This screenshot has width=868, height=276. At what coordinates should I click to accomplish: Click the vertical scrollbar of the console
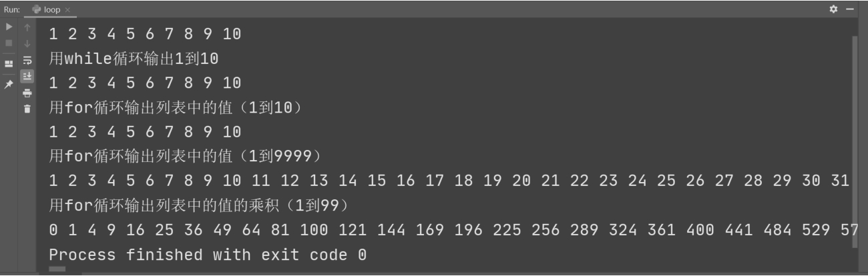pos(857,140)
